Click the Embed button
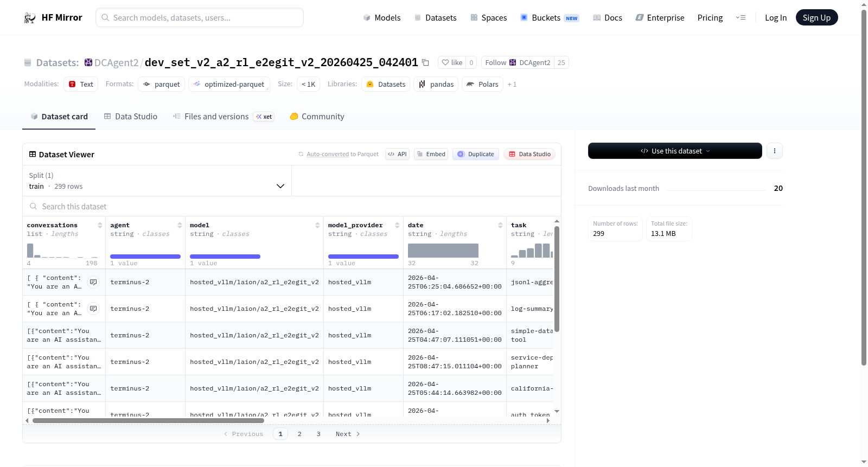The image size is (868, 467). [431, 155]
